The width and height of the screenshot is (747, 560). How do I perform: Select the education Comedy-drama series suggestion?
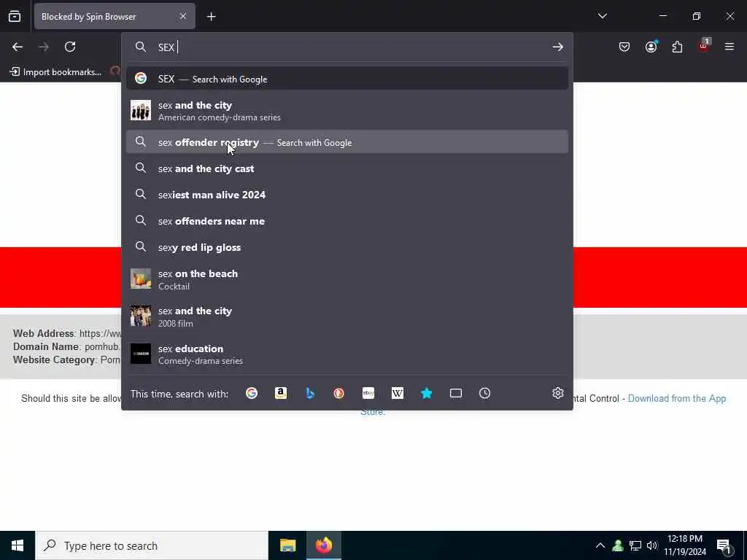click(347, 354)
